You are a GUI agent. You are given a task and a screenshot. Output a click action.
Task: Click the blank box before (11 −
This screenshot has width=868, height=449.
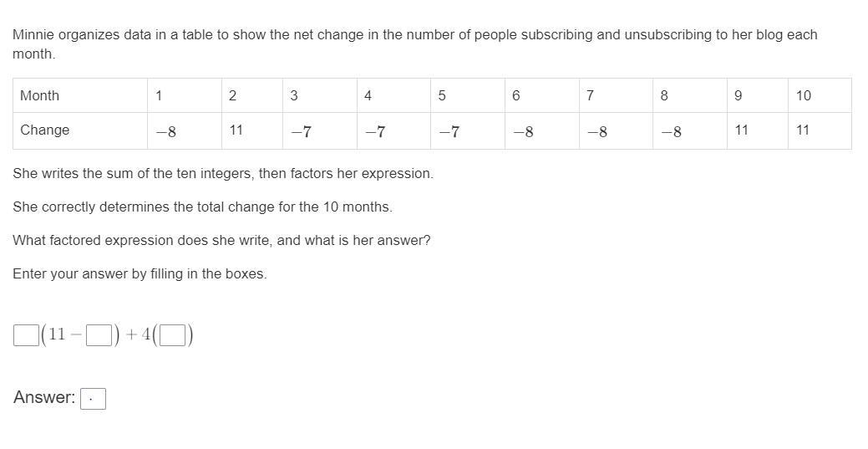tap(26, 334)
